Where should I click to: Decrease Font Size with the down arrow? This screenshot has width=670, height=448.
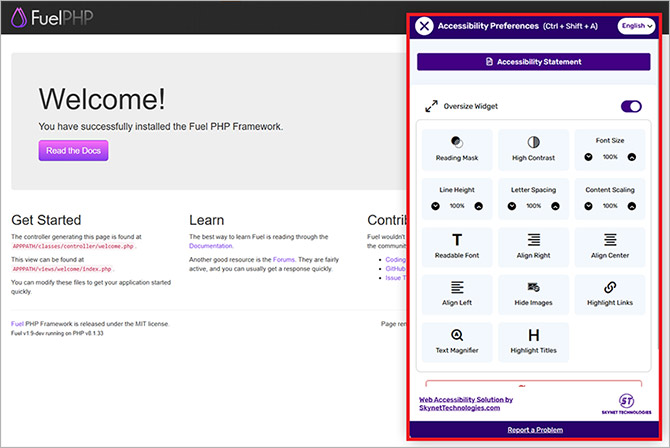tap(588, 157)
